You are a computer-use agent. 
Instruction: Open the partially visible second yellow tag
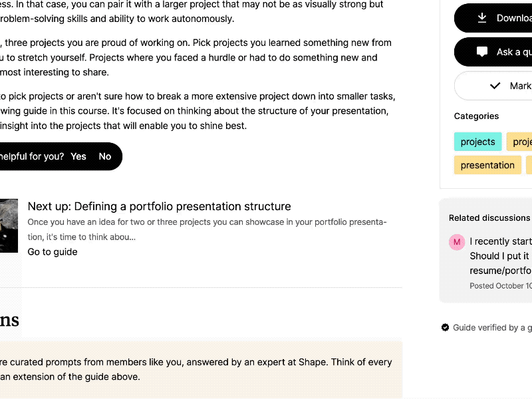(x=521, y=142)
